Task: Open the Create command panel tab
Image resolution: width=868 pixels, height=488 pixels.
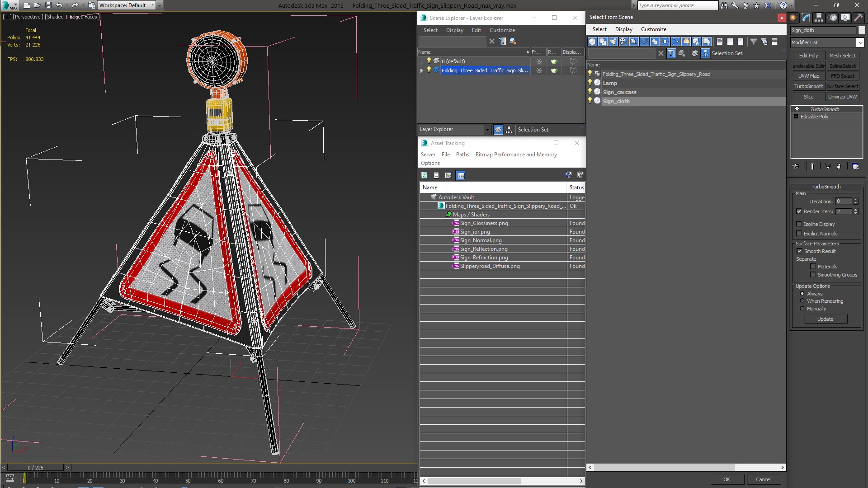Action: pos(793,18)
